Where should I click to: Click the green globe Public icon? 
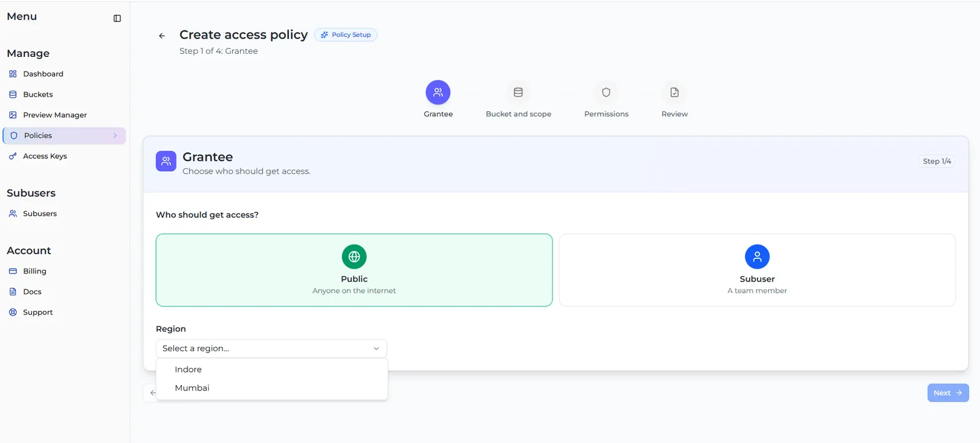pyautogui.click(x=354, y=257)
